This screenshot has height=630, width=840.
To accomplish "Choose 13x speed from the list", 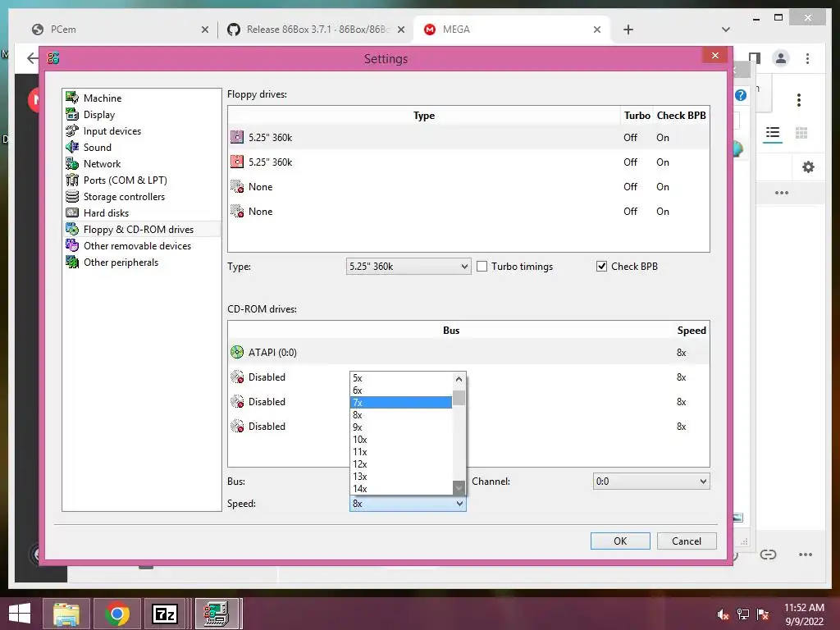I will 401,477.
